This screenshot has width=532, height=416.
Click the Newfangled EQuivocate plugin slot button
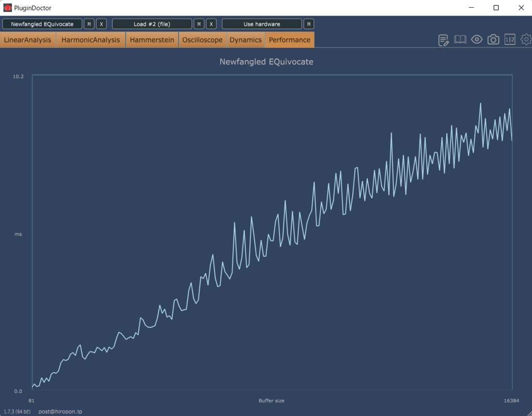point(42,24)
